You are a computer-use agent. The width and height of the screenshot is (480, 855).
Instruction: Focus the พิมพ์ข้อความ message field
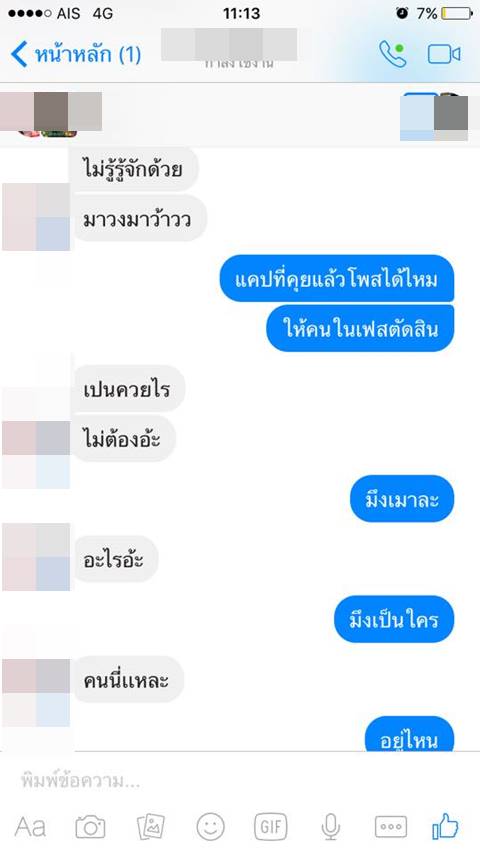(x=240, y=780)
